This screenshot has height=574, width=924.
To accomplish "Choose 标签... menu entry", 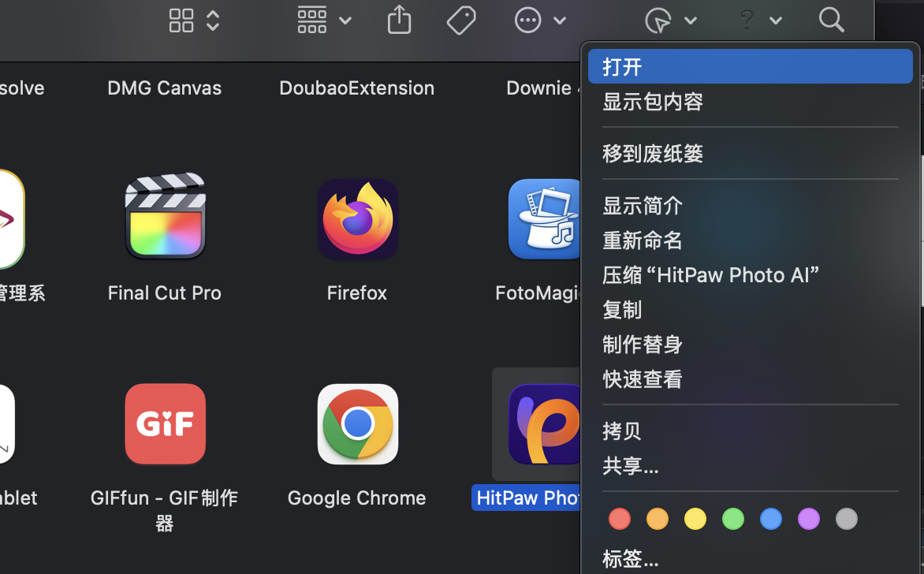I will (x=751, y=558).
